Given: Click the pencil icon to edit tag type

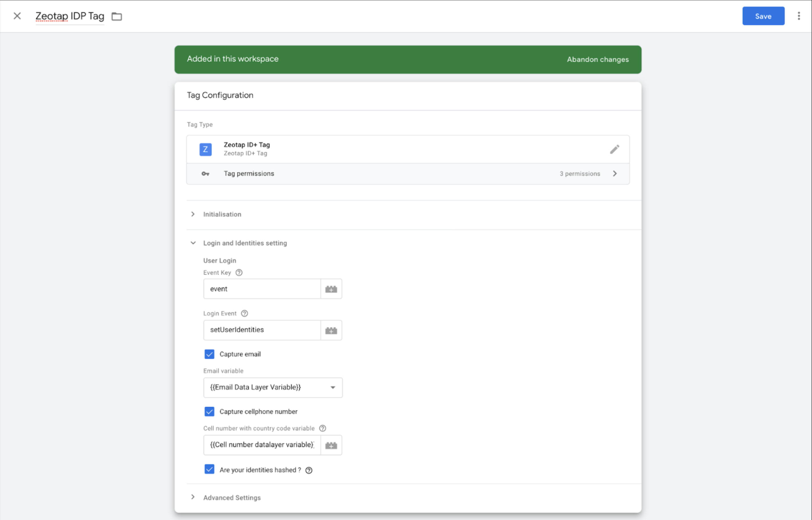Looking at the screenshot, I should [614, 149].
